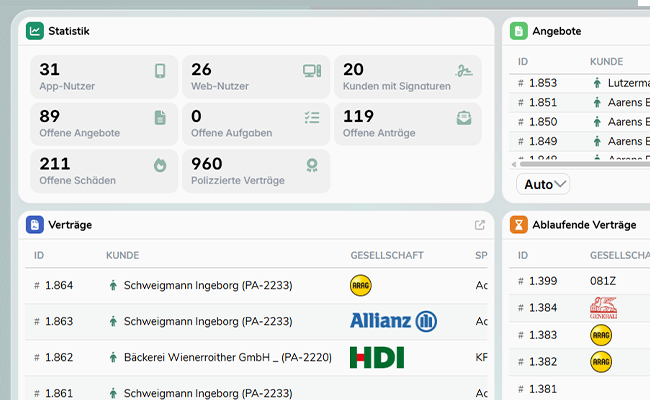
Task: Sort Angebote table by KUNDE column header
Action: coord(606,62)
